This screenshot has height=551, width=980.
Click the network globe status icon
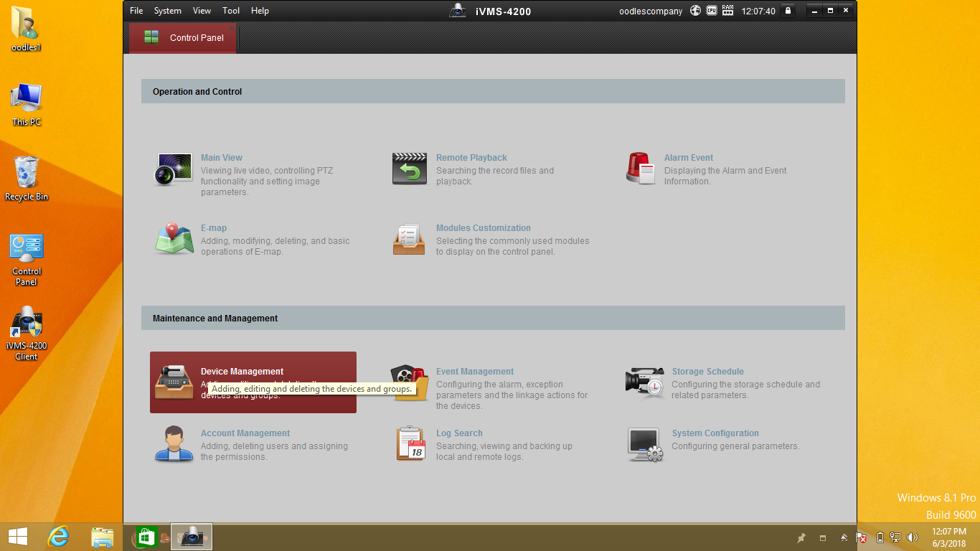pos(695,11)
